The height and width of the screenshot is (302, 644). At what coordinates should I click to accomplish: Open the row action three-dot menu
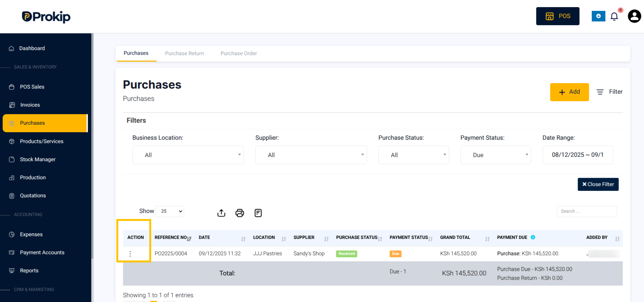[130, 254]
